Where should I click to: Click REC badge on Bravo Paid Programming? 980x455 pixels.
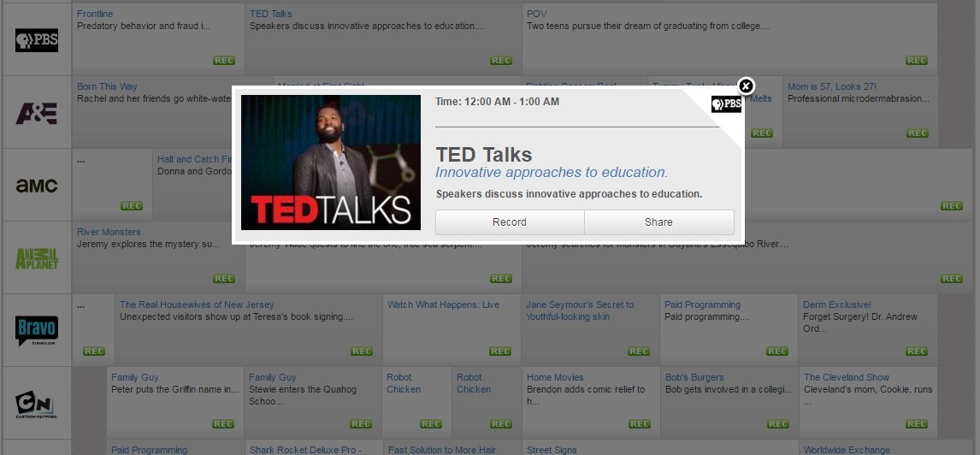pos(777,352)
